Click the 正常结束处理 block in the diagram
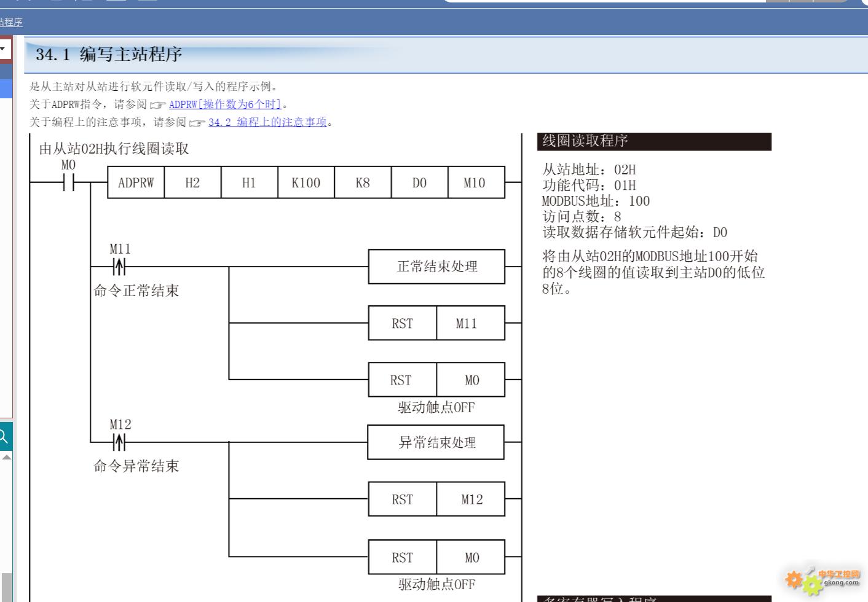Viewport: 868px width, 602px height. point(436,267)
